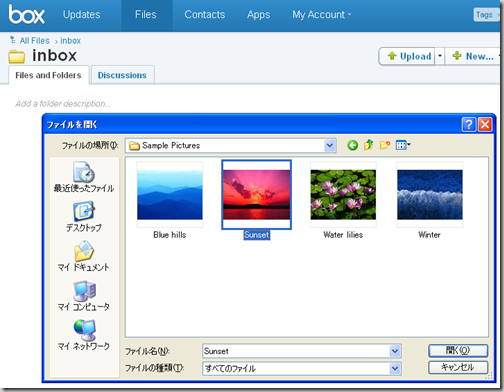The image size is (504, 392).
Task: Click the New... button
Action: (473, 56)
